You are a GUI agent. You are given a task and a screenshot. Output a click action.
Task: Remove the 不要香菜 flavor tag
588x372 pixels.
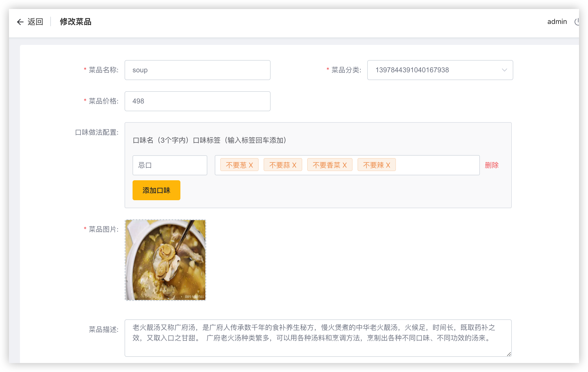pyautogui.click(x=345, y=165)
